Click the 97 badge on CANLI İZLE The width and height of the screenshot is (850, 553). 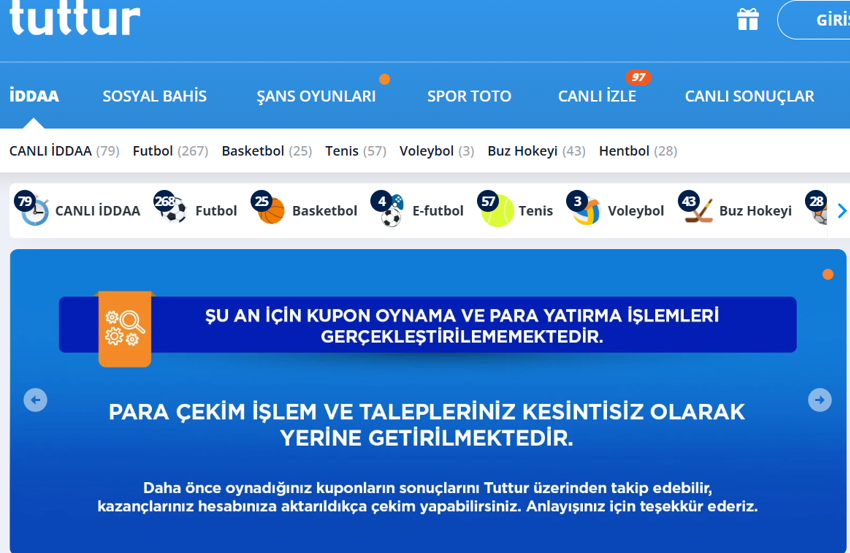pyautogui.click(x=638, y=77)
